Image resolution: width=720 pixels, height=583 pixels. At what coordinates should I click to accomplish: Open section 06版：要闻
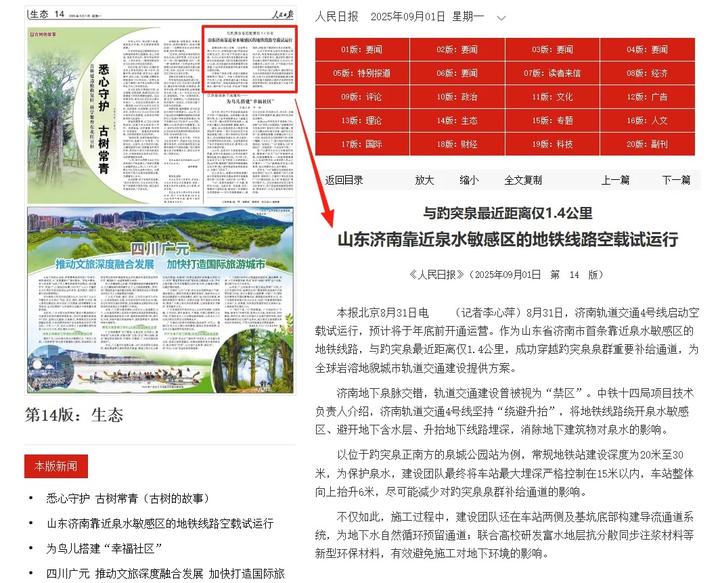(x=457, y=73)
